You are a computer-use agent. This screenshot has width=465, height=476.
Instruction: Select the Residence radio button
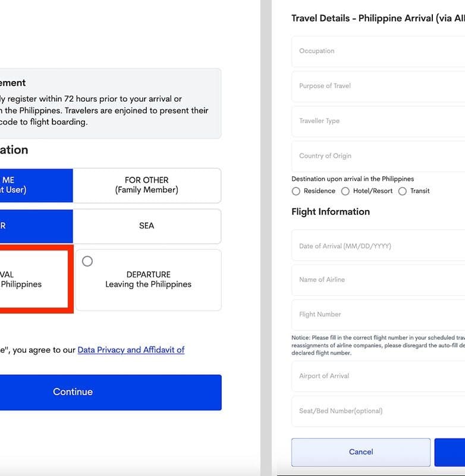pyautogui.click(x=296, y=191)
